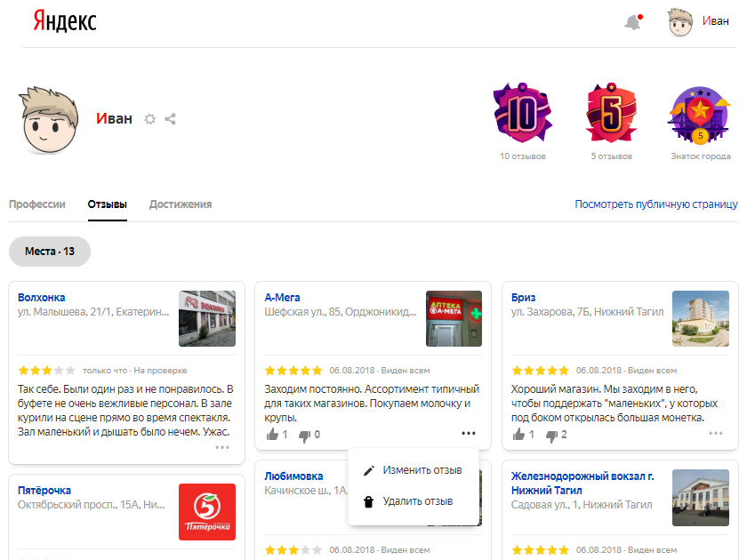Image resolution: width=747 pixels, height=560 pixels.
Task: Open the small header avatar of Иван
Action: coord(679,22)
